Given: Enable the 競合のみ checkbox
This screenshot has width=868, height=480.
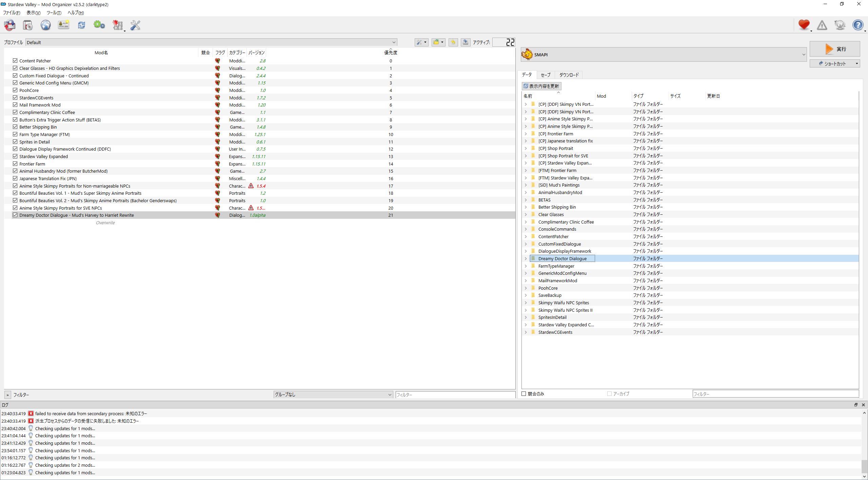Looking at the screenshot, I should coord(524,394).
